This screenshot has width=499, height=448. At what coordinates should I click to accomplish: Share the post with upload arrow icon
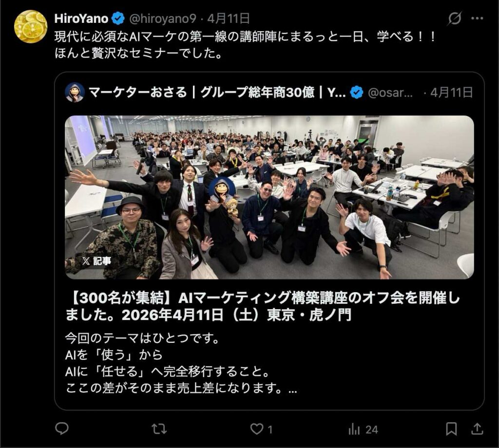[x=477, y=429]
